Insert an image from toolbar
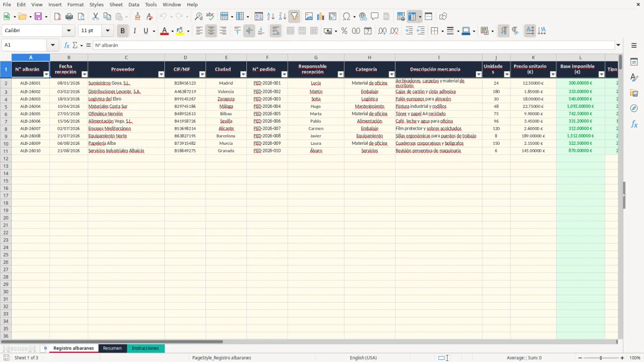Screen dimensions: 644x362 click(x=309, y=17)
